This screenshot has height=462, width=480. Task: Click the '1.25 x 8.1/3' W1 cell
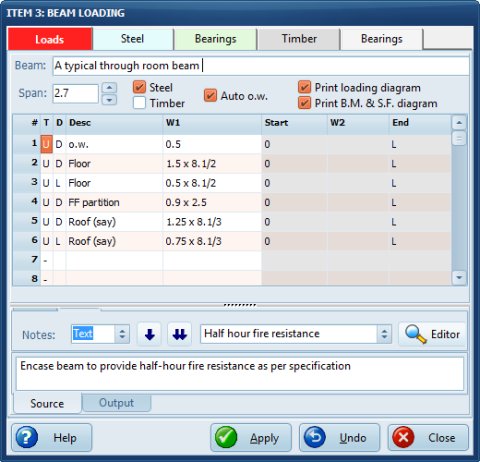[212, 222]
